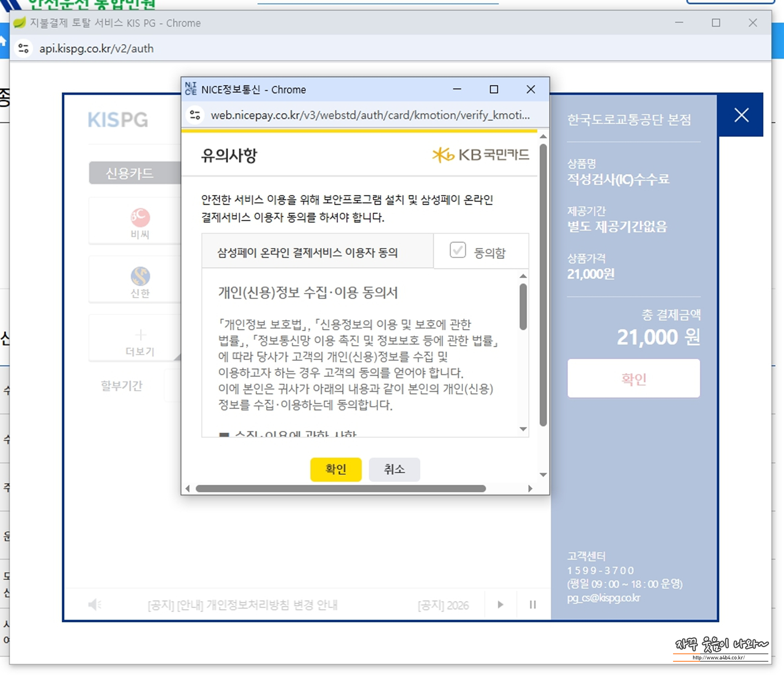The width and height of the screenshot is (784, 675).
Task: Click the 총 결제금액 21,000 원 amount
Action: [658, 337]
